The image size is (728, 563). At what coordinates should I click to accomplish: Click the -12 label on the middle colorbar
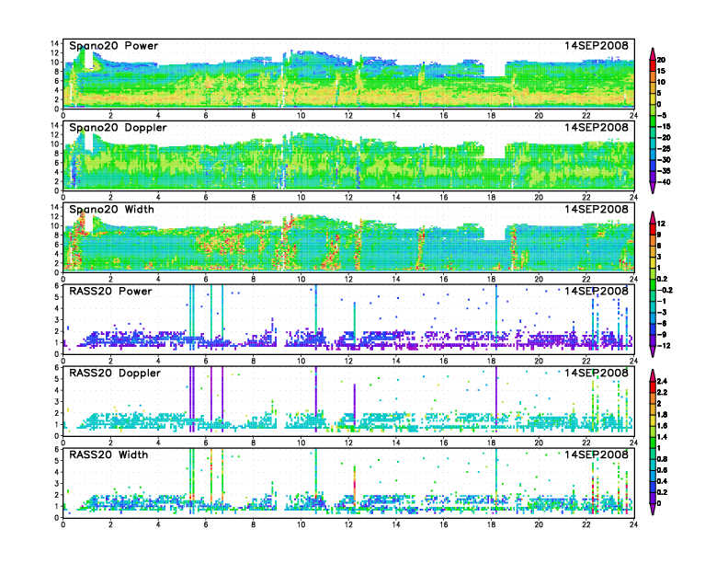pos(664,346)
